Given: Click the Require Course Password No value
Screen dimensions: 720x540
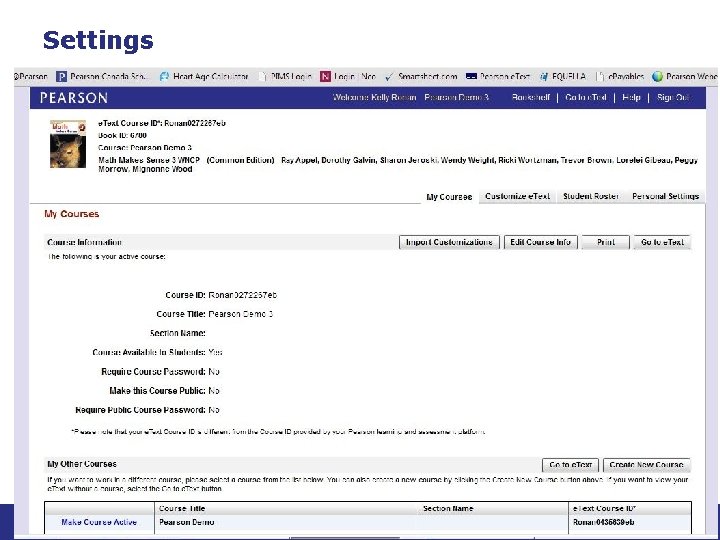Looking at the screenshot, I should tap(214, 371).
